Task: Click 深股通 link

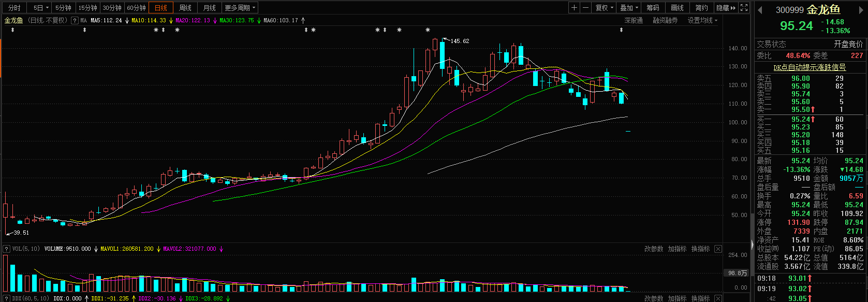Action: [634, 20]
